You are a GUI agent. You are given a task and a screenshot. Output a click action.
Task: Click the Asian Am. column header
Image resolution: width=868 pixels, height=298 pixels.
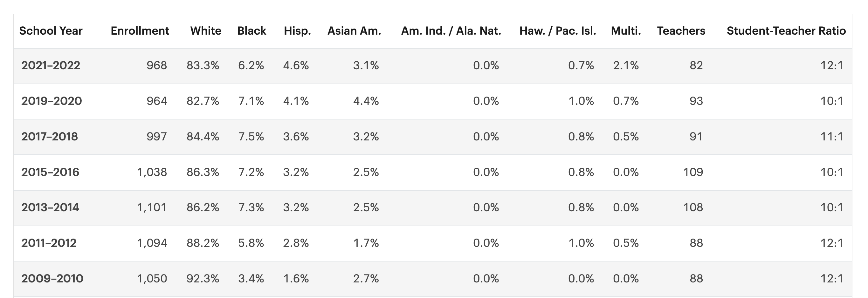click(x=354, y=31)
